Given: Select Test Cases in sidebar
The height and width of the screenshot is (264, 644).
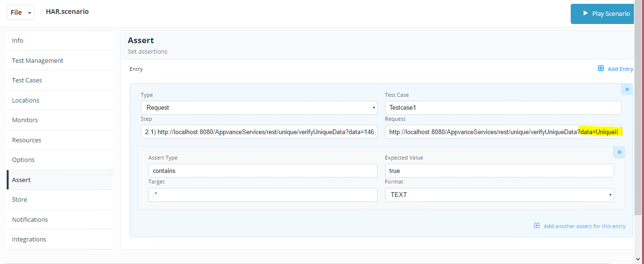Looking at the screenshot, I should point(59,80).
